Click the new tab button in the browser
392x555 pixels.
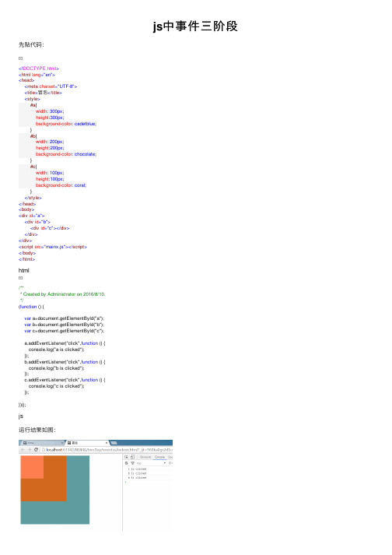pos(114,443)
